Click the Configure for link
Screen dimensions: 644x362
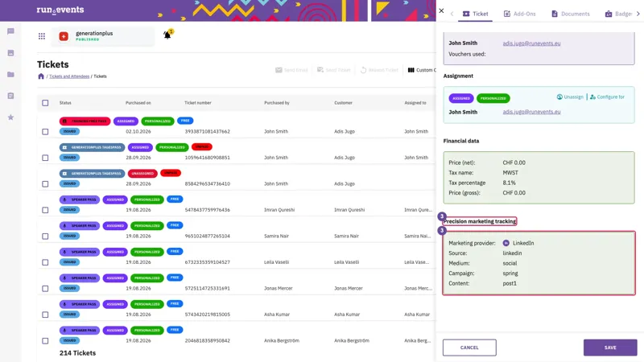[x=608, y=97]
